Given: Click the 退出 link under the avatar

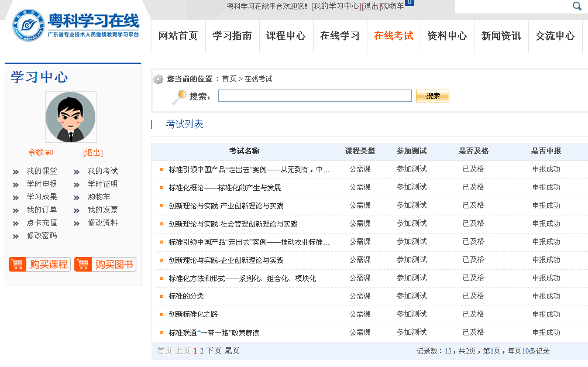Looking at the screenshot, I should pos(93,153).
